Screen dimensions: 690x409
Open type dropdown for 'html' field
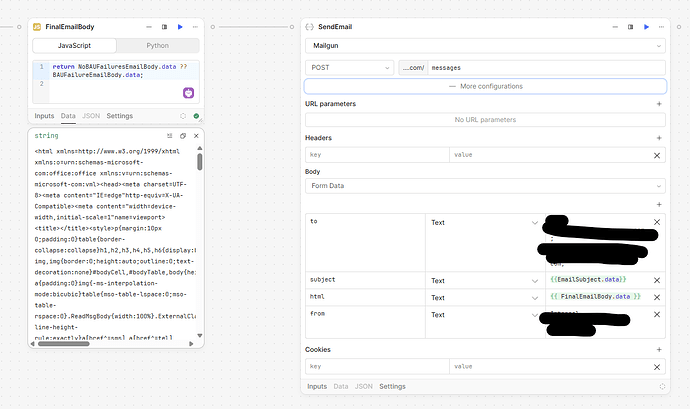point(485,298)
